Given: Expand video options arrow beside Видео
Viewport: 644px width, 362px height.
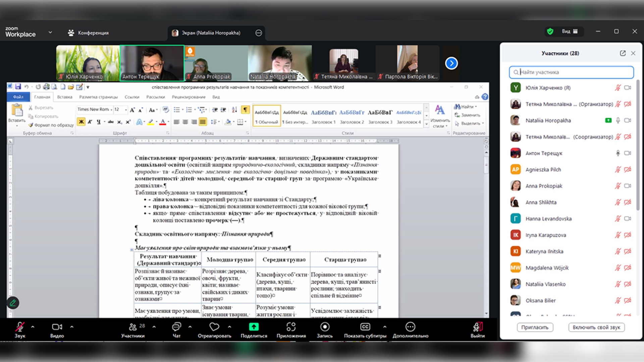Looking at the screenshot, I should coord(72,326).
